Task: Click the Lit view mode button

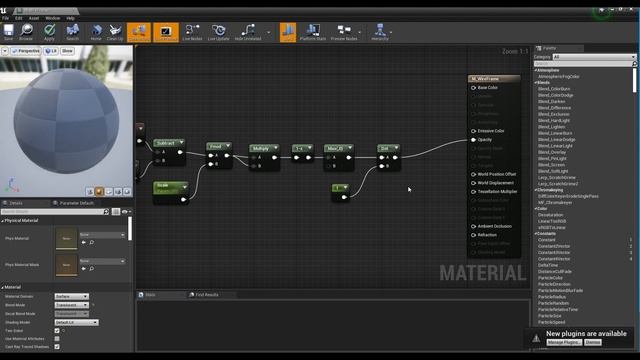Action: point(51,51)
